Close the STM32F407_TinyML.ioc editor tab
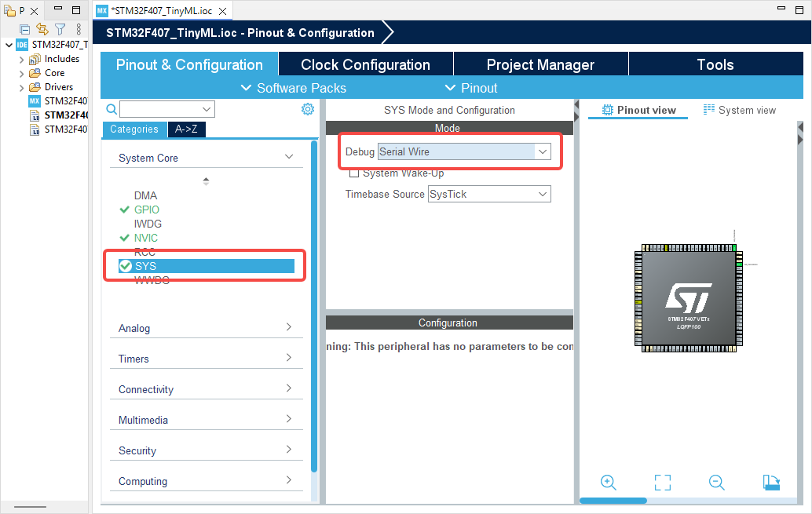Viewport: 812px width, 514px height. click(x=223, y=11)
